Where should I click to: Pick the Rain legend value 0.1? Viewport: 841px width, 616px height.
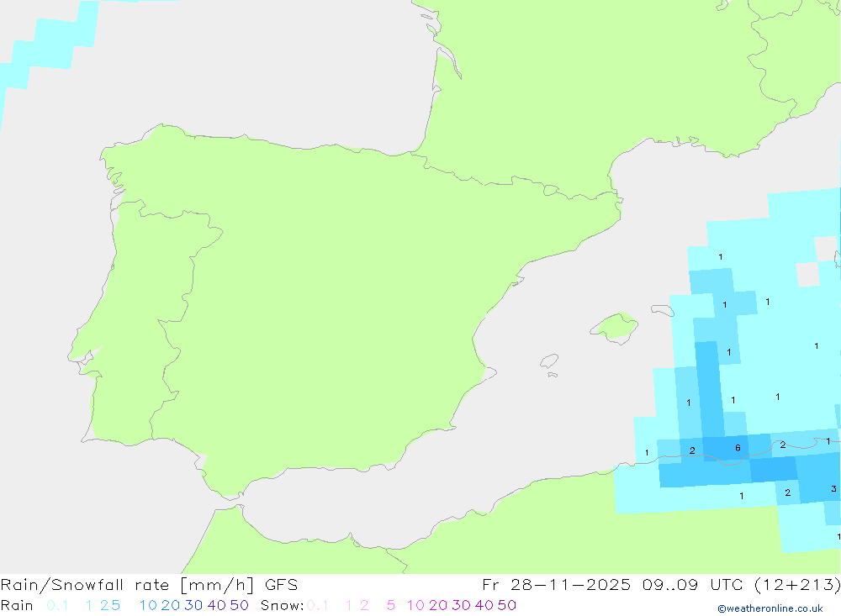57,605
